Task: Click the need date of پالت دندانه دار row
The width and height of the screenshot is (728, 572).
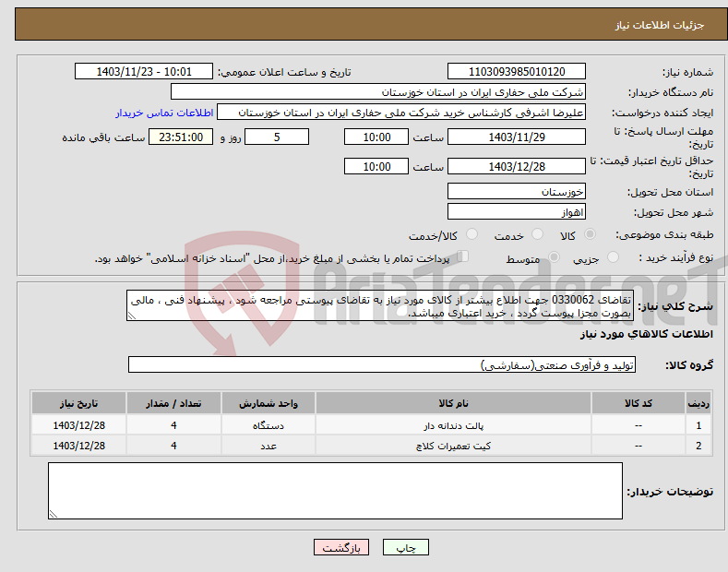Action: [x=79, y=425]
